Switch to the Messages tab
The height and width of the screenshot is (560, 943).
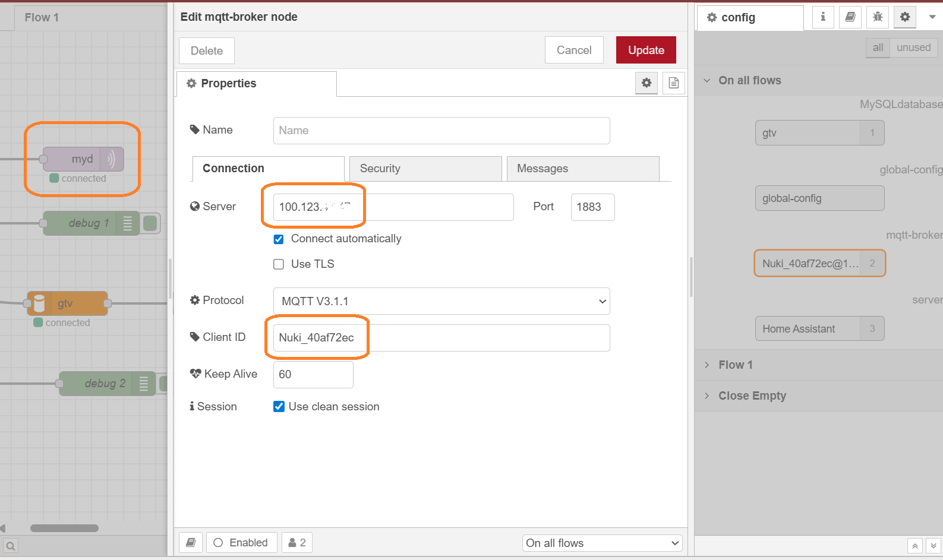pyautogui.click(x=582, y=169)
